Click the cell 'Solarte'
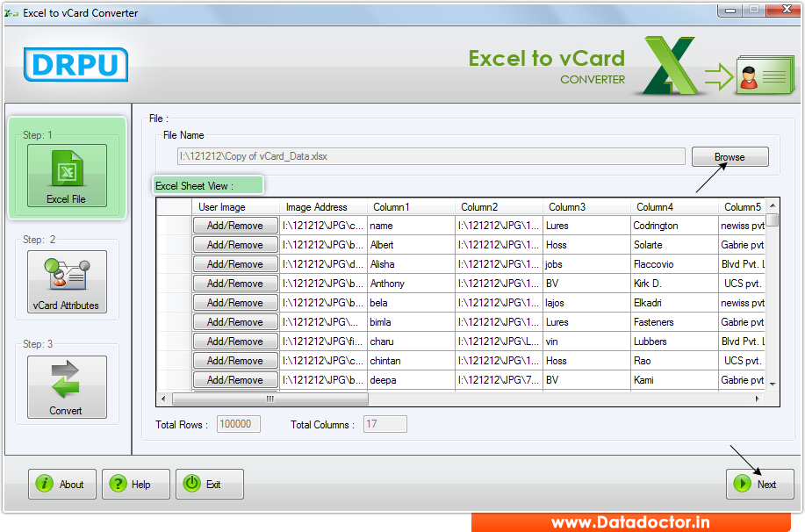 (674, 245)
